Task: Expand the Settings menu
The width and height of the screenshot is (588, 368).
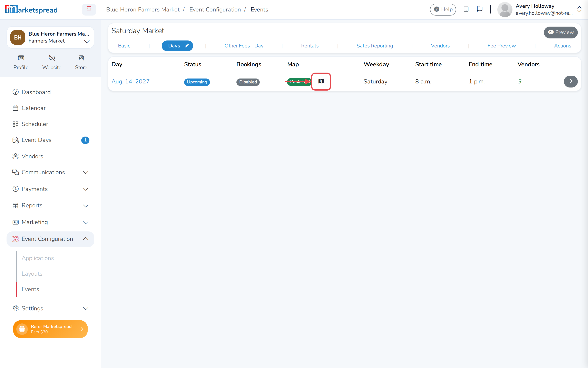Action: [x=50, y=308]
